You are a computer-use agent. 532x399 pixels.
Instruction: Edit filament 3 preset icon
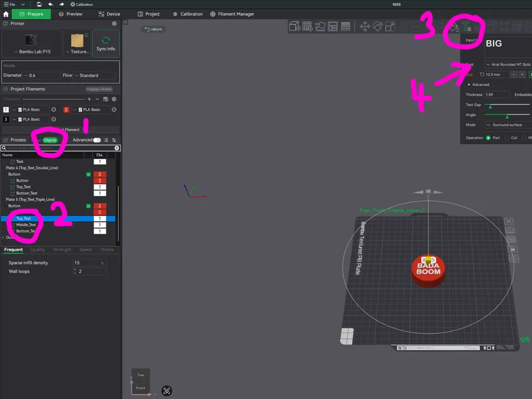click(x=54, y=119)
